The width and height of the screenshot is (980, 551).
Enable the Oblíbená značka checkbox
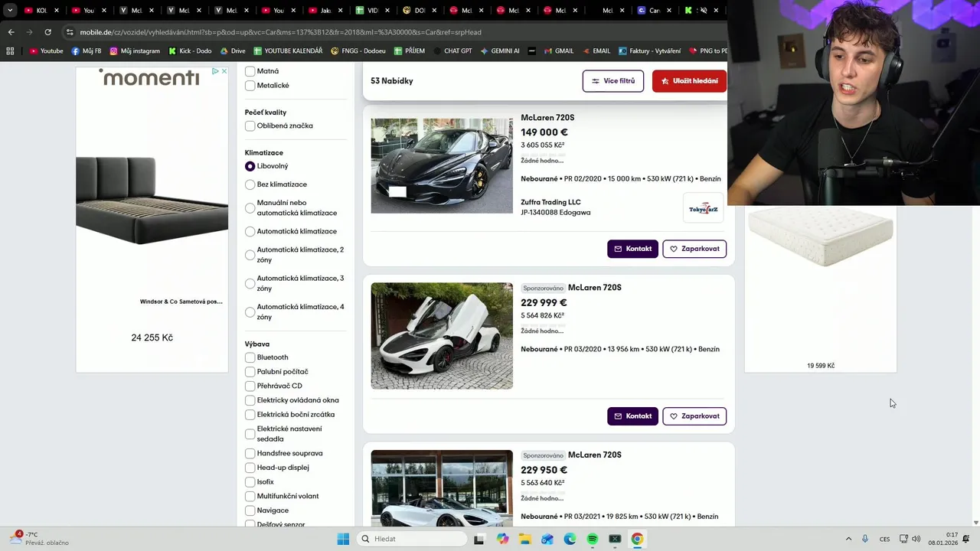click(x=250, y=126)
